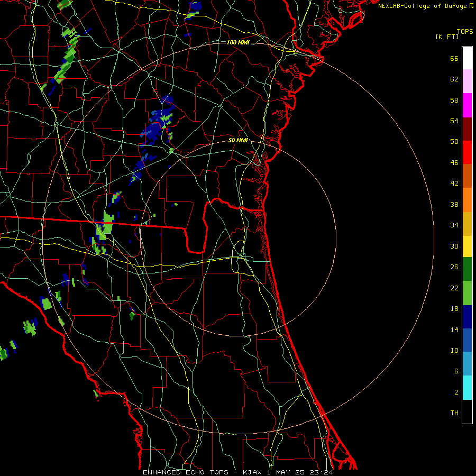The image size is (476, 476).
Task: Click the cyan legend band near 2
Action: click(x=467, y=388)
